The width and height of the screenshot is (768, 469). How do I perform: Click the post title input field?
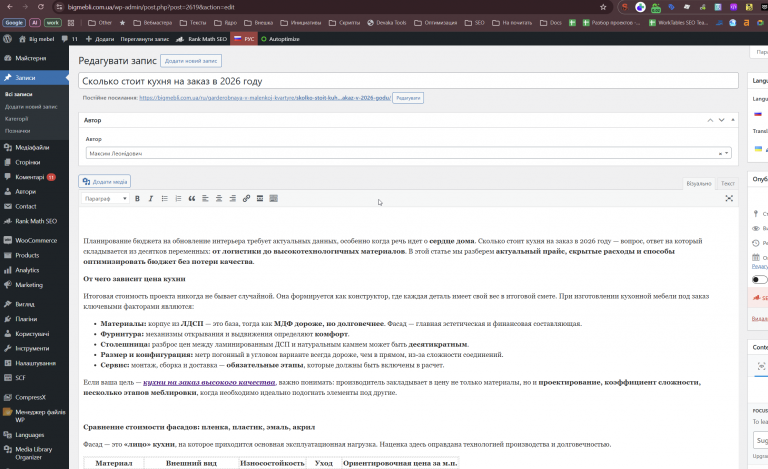pos(408,81)
